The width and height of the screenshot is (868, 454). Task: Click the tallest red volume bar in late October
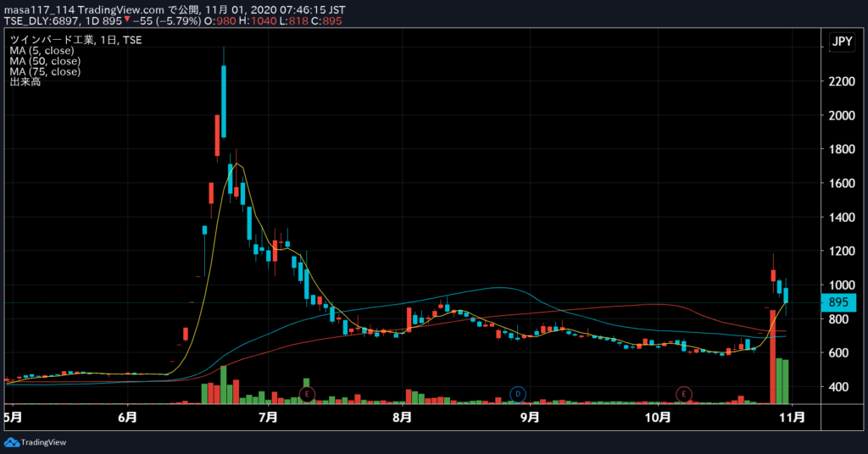[773, 356]
